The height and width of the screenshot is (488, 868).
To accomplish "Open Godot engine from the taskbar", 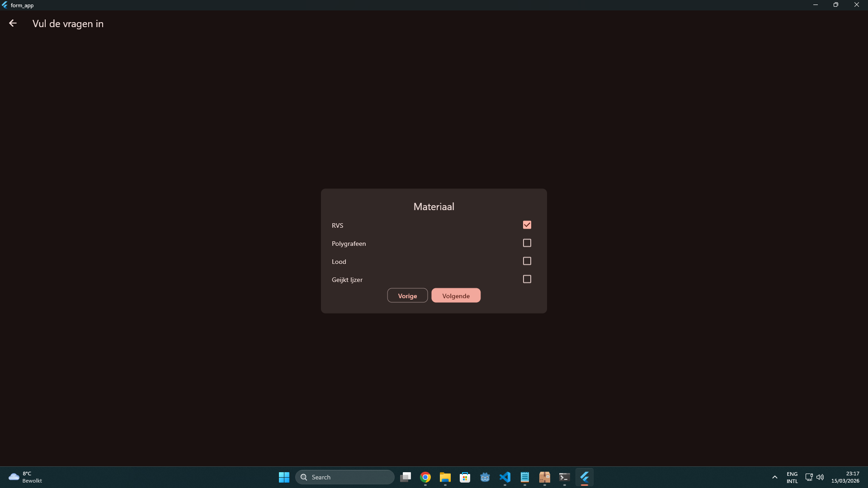I will point(485,477).
